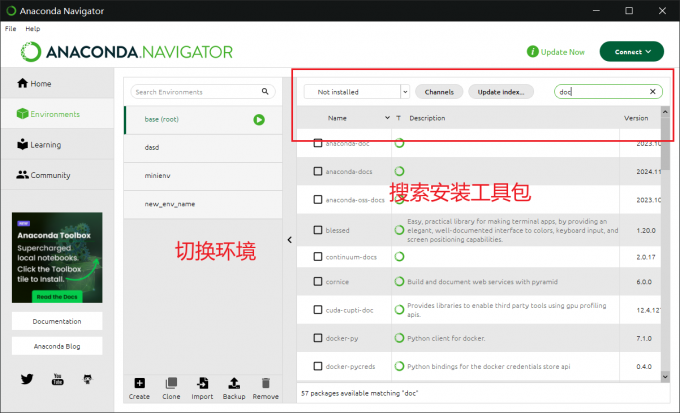Click the Description column header

tap(427, 118)
